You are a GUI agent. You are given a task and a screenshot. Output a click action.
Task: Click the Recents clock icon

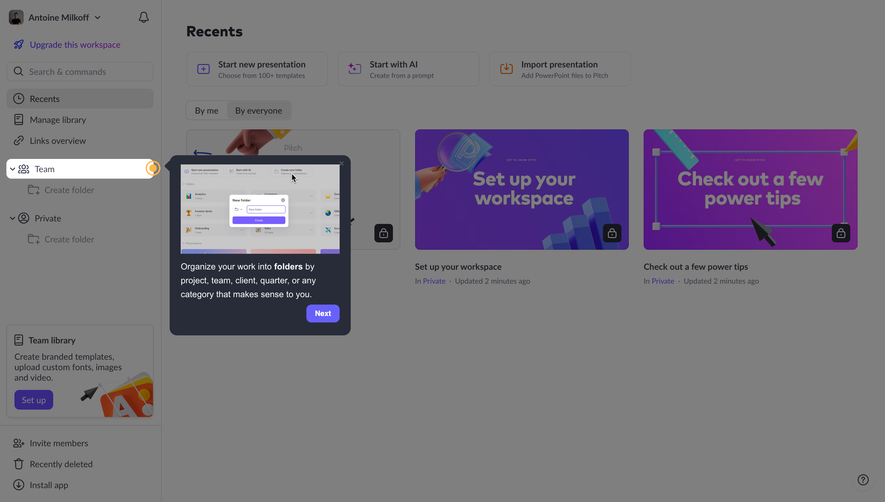(19, 99)
